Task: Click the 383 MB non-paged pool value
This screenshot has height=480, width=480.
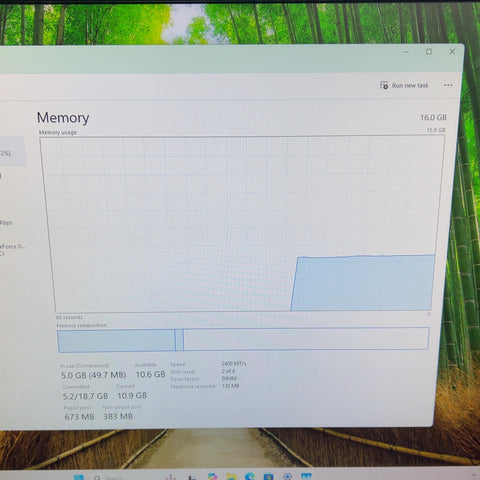Action: (118, 416)
